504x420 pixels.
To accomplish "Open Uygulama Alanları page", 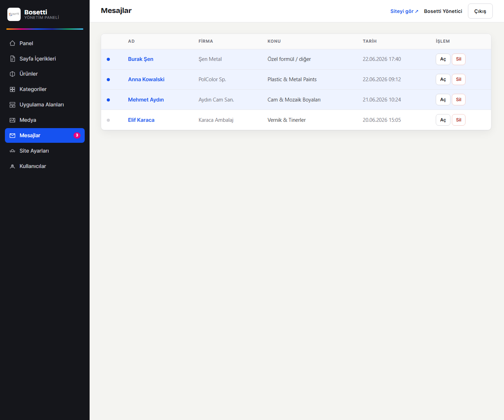I will tap(45, 105).
